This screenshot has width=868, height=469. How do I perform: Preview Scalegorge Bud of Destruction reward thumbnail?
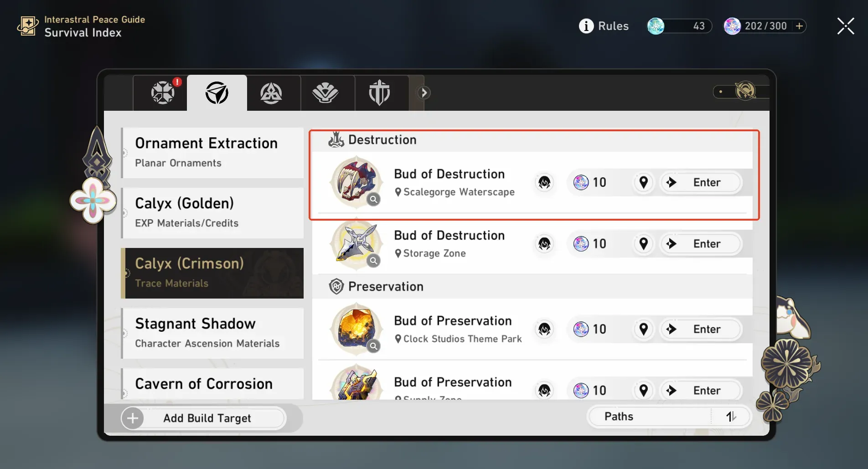[356, 182]
